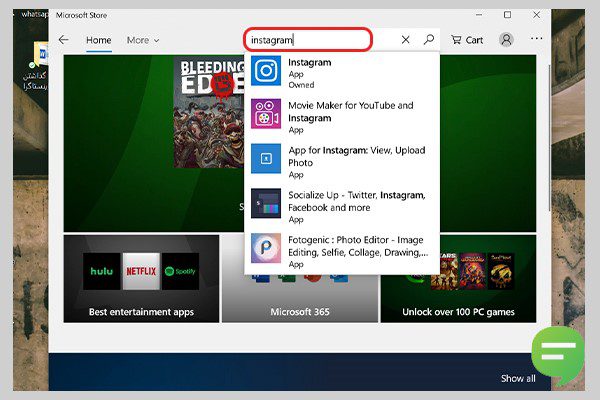The height and width of the screenshot is (400, 600).
Task: Open the Home tab
Action: (x=98, y=40)
